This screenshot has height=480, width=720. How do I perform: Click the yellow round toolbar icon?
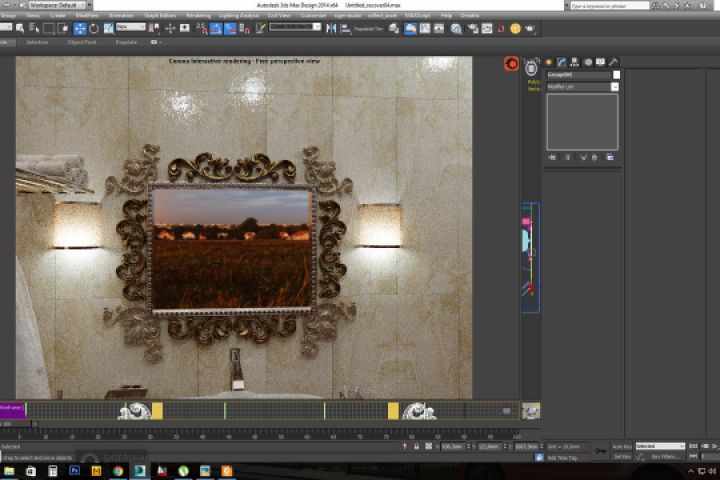[x=516, y=28]
